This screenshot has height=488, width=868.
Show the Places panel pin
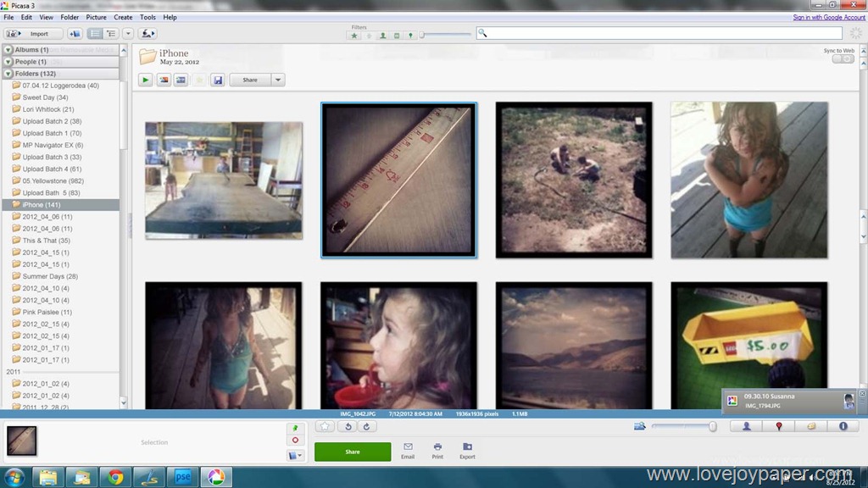[779, 427]
